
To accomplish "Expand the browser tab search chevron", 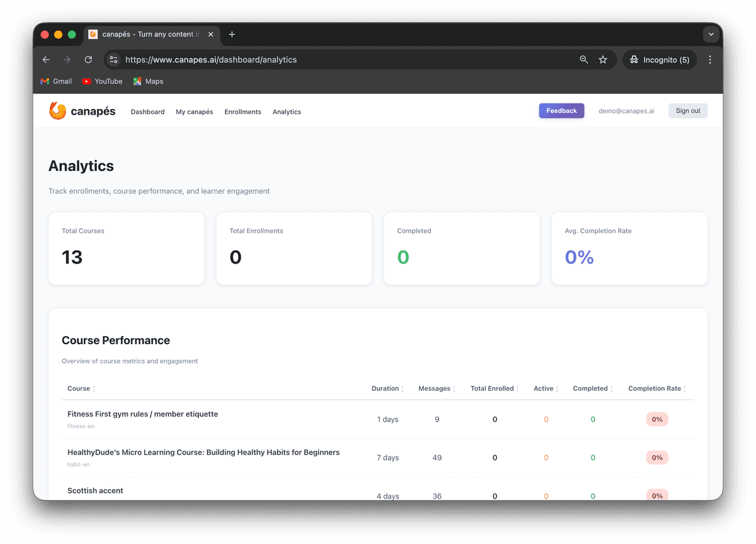I will click(711, 34).
